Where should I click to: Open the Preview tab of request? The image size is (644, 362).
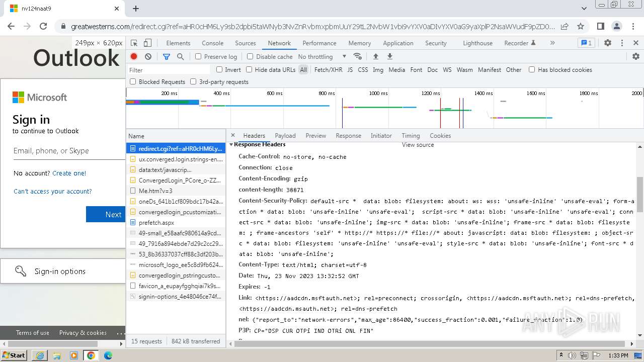[x=315, y=136]
